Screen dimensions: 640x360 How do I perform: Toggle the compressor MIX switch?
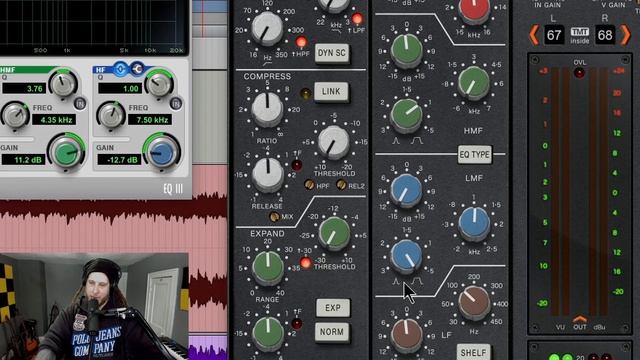tap(275, 216)
